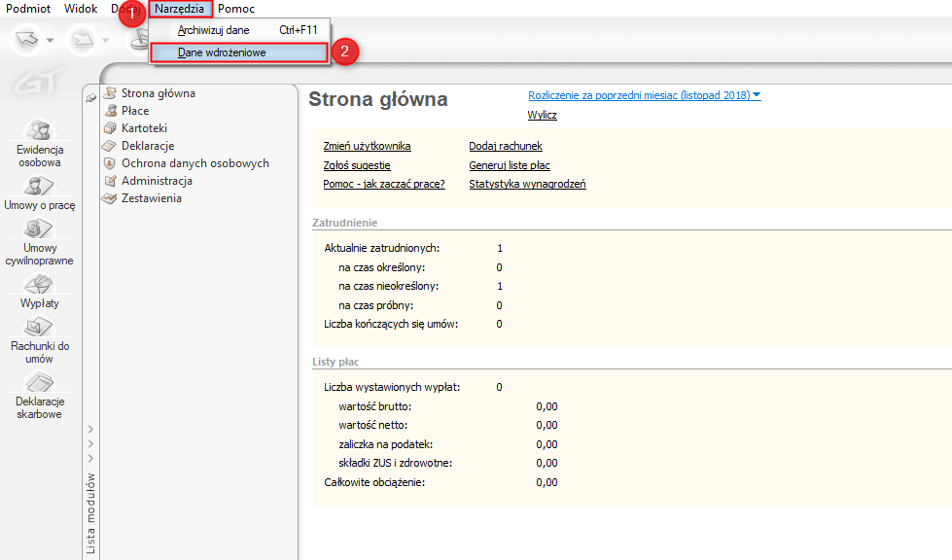The width and height of the screenshot is (952, 560).
Task: Select Strona główna in module list
Action: (158, 93)
